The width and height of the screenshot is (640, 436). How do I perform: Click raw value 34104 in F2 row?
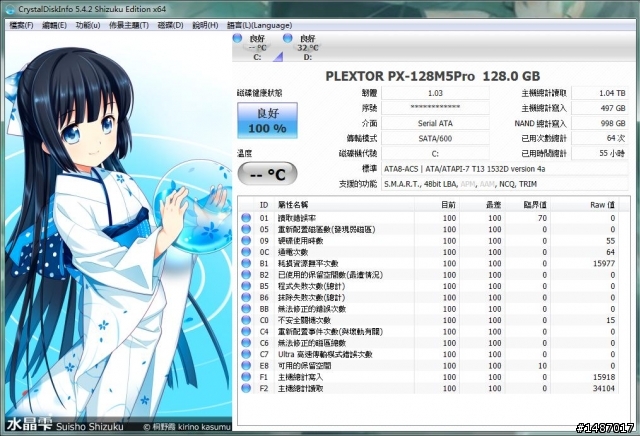[x=604, y=388]
